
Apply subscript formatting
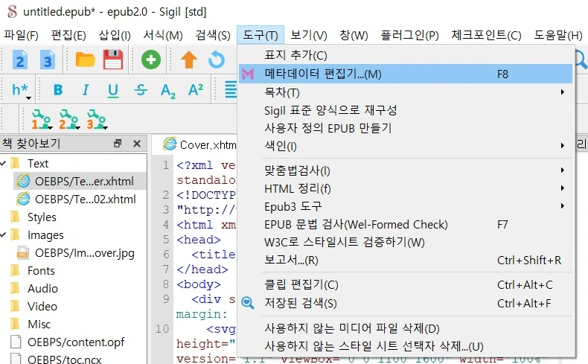(168, 91)
